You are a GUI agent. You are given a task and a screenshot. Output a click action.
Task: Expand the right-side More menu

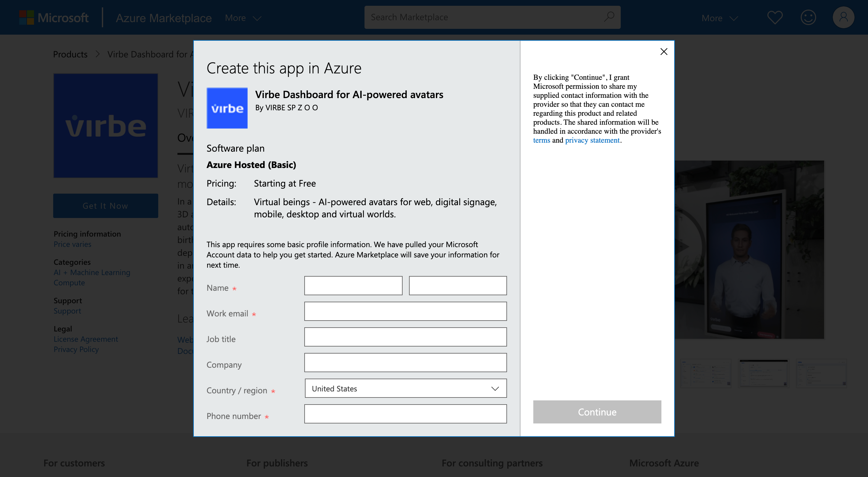click(x=720, y=18)
